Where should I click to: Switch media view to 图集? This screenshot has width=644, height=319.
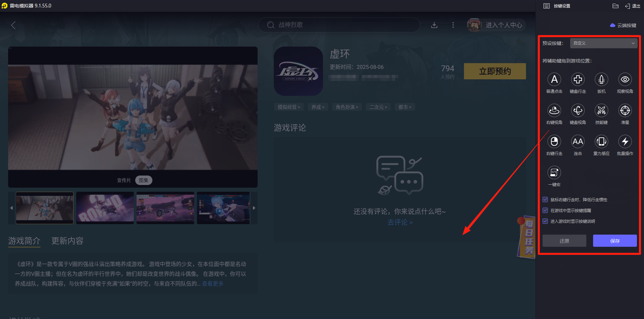(x=144, y=180)
